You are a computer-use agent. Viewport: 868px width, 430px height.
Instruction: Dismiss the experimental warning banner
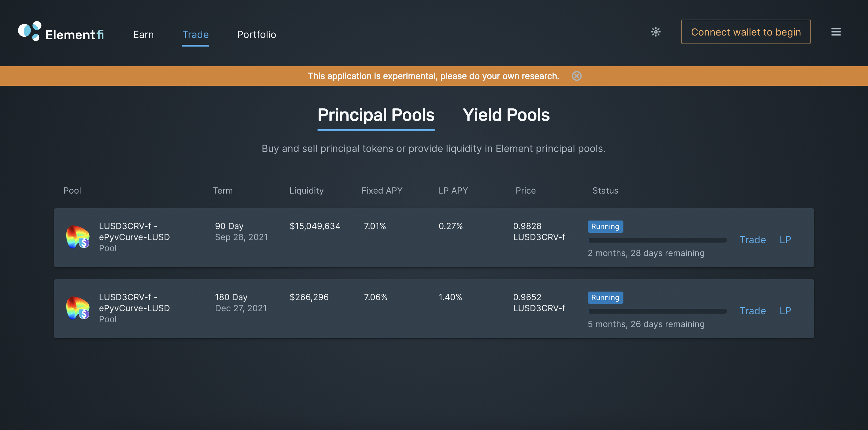click(x=577, y=76)
